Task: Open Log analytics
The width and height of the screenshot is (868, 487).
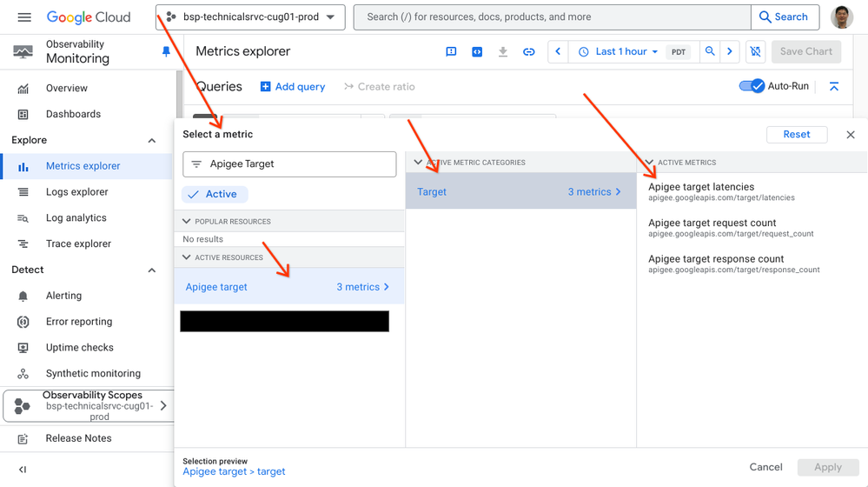Action: tap(76, 218)
